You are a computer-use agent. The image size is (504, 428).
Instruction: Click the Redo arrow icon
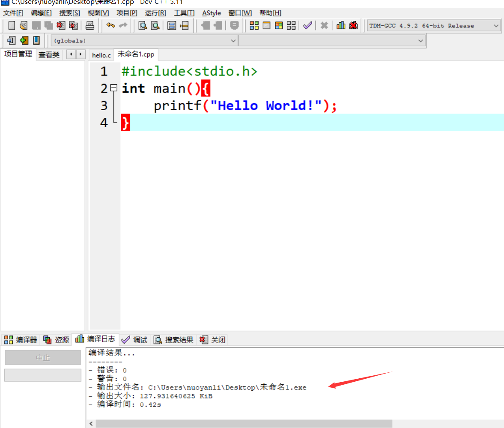[123, 25]
